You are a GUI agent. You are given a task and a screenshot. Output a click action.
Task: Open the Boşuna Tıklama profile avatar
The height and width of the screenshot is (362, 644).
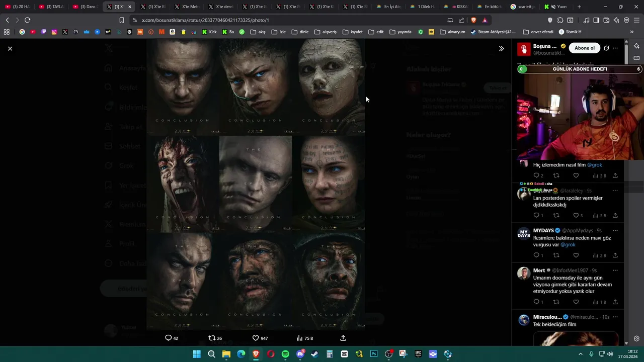coord(524,49)
